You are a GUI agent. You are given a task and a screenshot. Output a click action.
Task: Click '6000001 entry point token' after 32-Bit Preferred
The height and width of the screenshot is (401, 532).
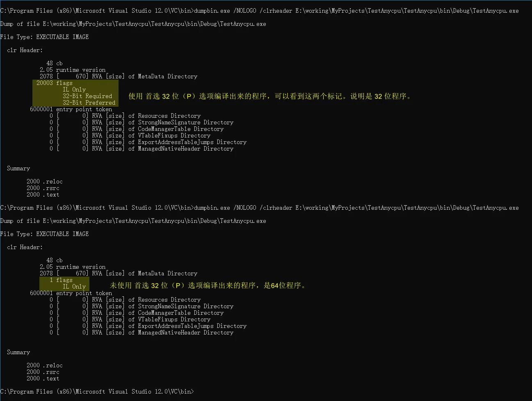71,109
